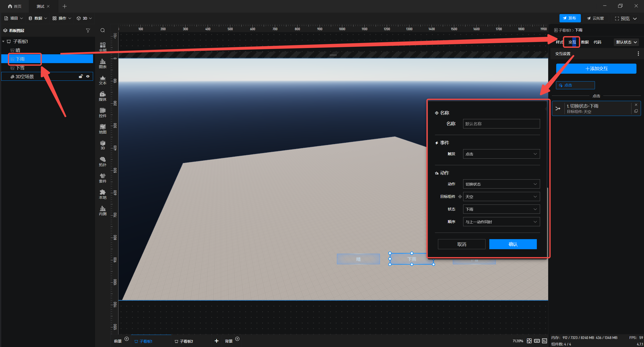Open the 图表 chart components category
644x347 pixels.
coord(103,64)
